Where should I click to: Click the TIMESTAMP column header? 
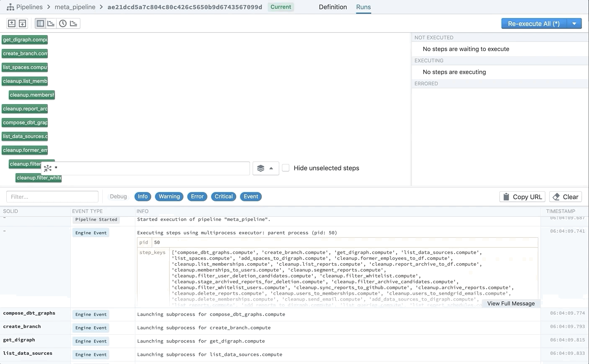point(561,211)
